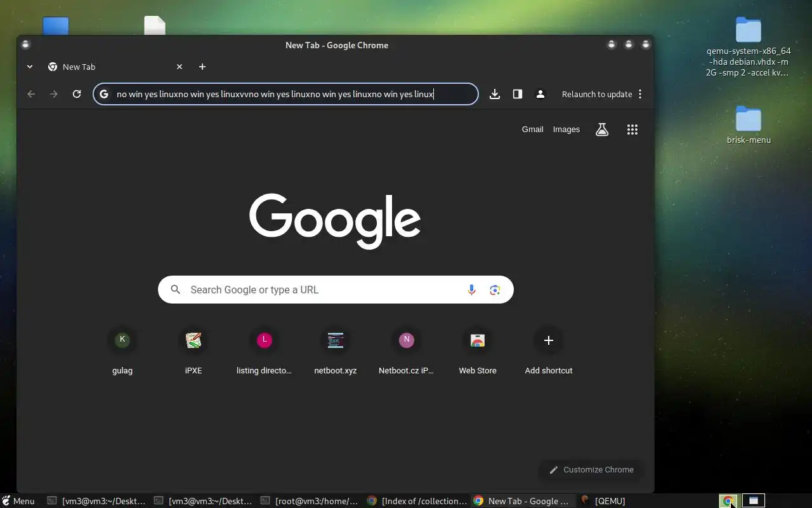Maximize the Chrome window
Viewport: 812px width, 508px height.
629,44
